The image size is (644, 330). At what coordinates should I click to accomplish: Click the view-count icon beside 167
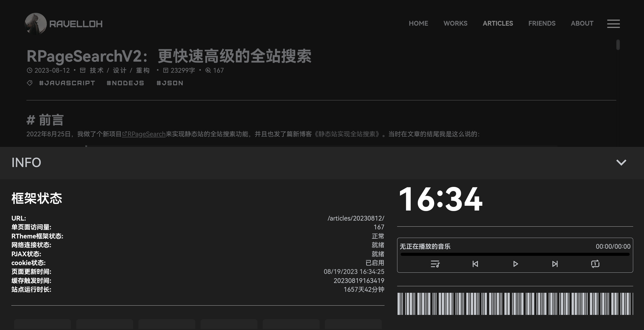tap(208, 70)
